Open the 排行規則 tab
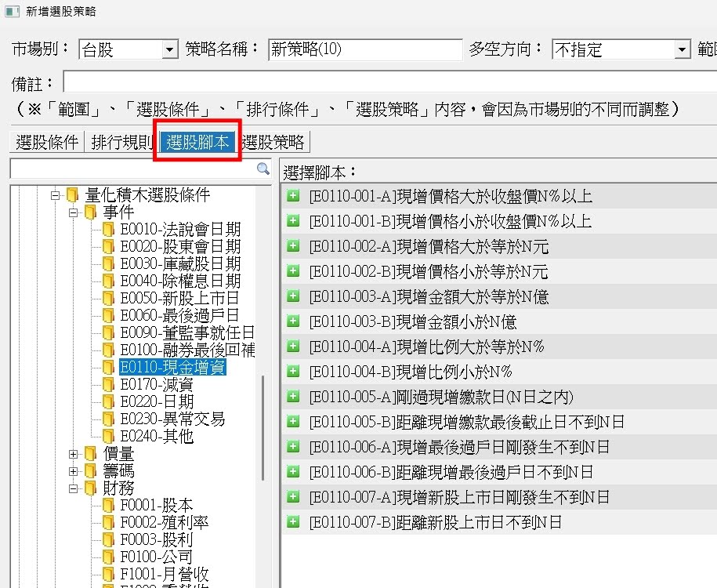 click(x=121, y=142)
